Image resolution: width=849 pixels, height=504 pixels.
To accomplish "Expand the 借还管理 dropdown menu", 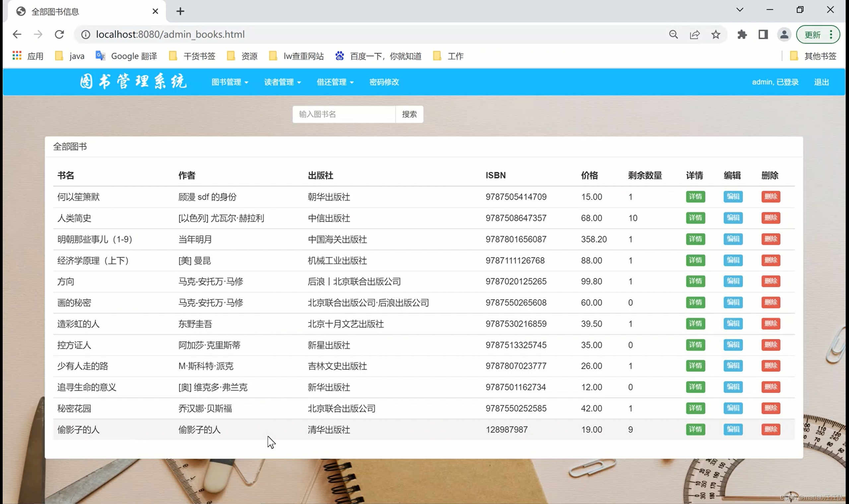I will [x=335, y=82].
